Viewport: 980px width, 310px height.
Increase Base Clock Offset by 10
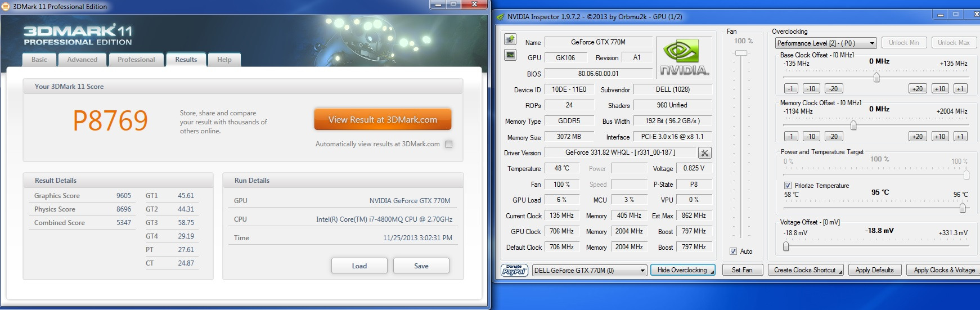click(x=939, y=88)
